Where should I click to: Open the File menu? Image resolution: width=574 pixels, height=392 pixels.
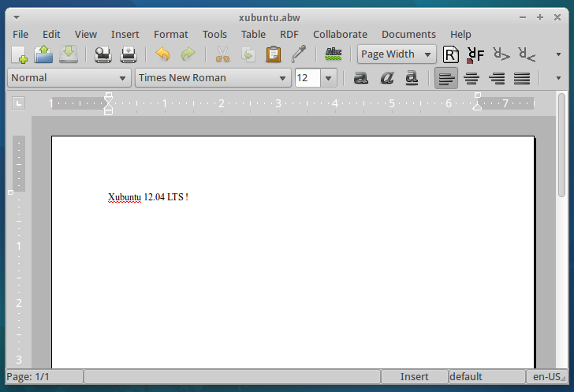[x=20, y=35]
